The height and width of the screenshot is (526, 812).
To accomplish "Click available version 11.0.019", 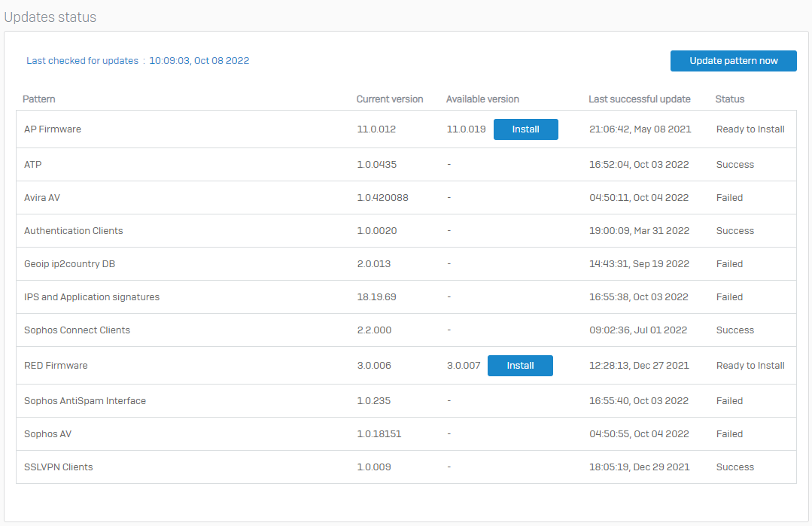I will pyautogui.click(x=466, y=129).
